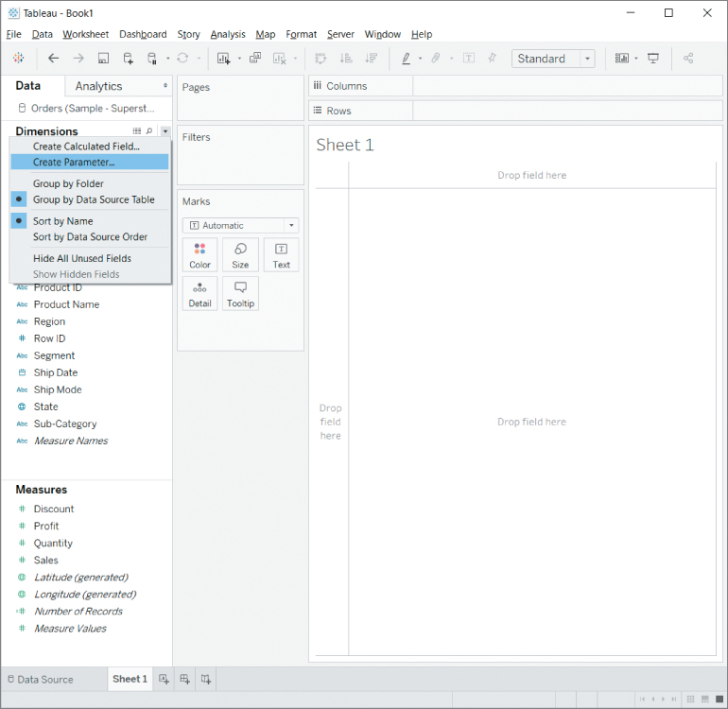Click the Show/Hide cards icon

click(x=622, y=58)
